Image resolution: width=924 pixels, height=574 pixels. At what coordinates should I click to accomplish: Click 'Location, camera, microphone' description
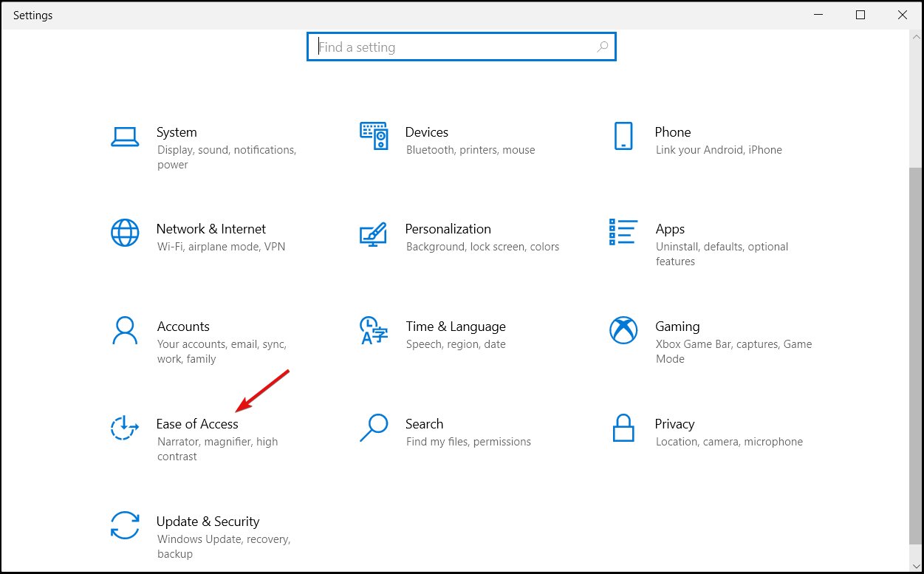(x=729, y=442)
